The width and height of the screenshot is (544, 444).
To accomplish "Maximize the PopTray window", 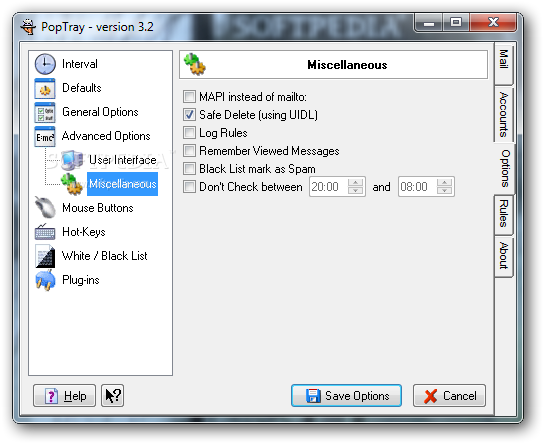I will click(x=456, y=23).
